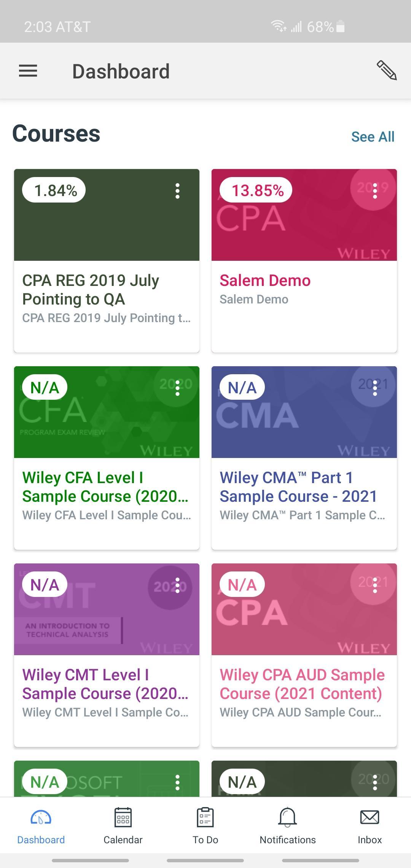Screen dimensions: 411x868
Task: Open three-dot menu on Wiley CPA AUD card
Action: click(375, 585)
